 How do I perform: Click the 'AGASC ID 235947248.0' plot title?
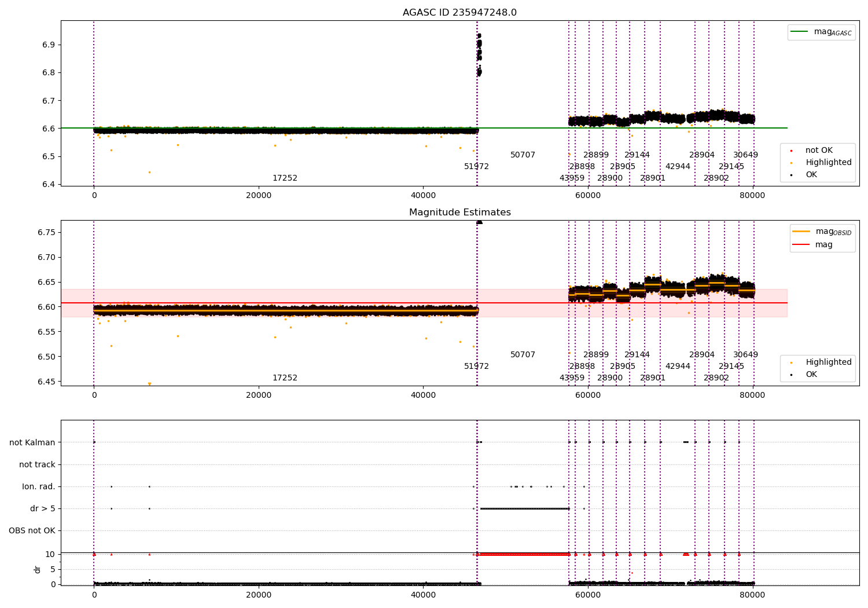click(x=460, y=13)
